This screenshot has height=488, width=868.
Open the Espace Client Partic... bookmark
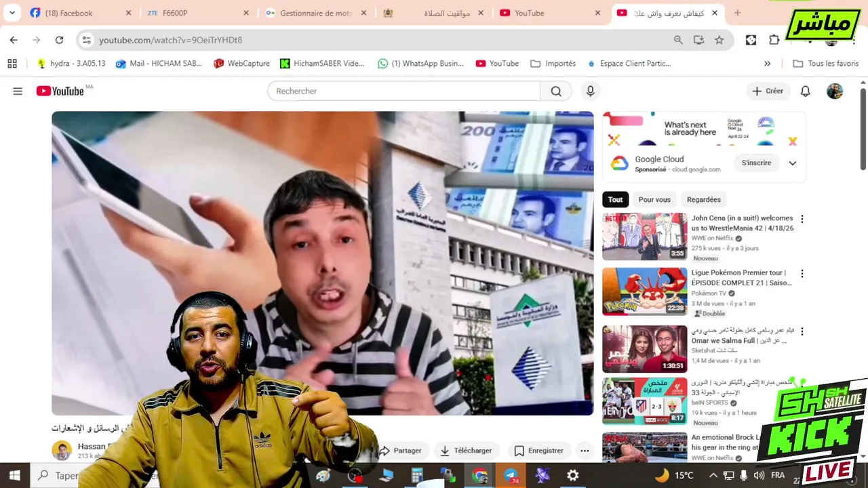[x=629, y=63]
